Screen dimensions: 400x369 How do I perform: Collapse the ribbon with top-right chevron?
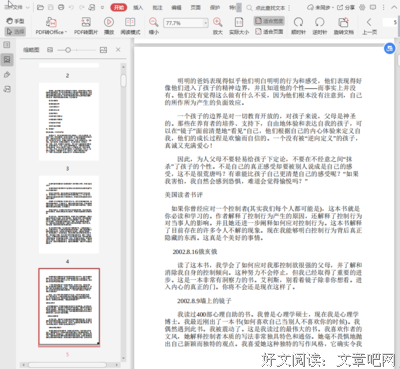click(x=394, y=7)
